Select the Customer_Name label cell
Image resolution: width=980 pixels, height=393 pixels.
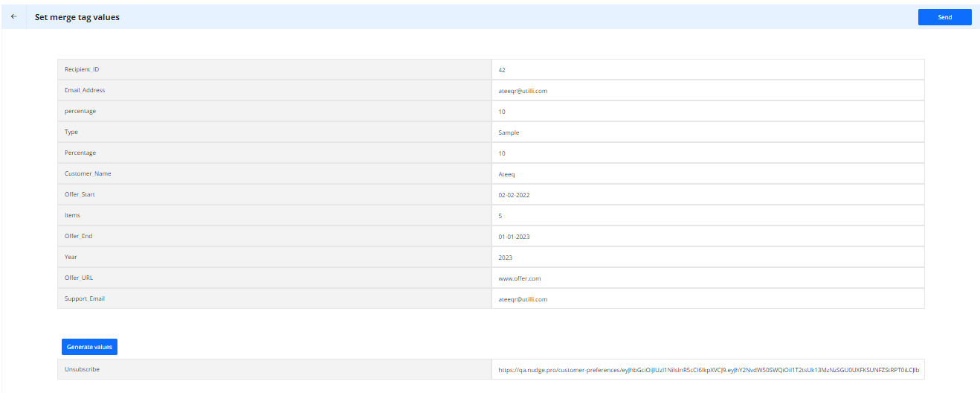coord(274,173)
